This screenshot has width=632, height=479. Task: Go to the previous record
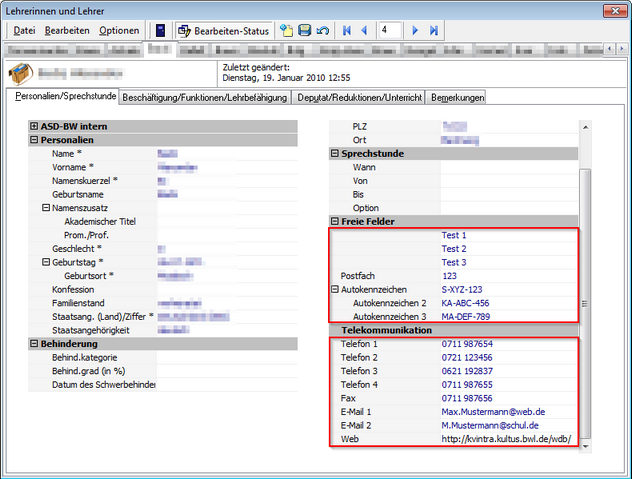tap(364, 31)
